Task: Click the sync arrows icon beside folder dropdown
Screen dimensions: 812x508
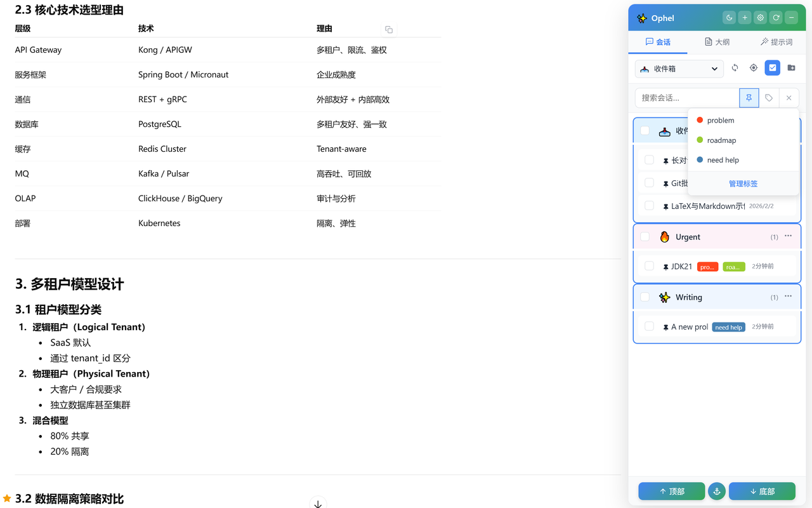Action: 735,68
